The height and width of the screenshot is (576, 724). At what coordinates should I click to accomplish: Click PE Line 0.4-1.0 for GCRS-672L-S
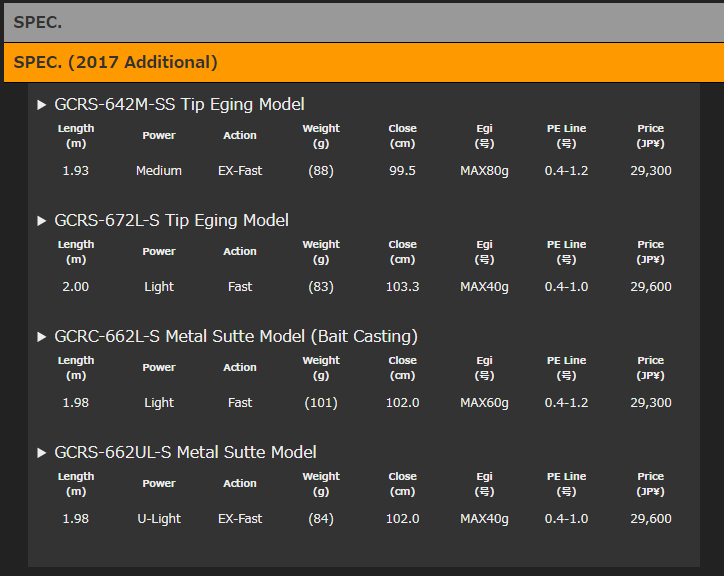(567, 287)
